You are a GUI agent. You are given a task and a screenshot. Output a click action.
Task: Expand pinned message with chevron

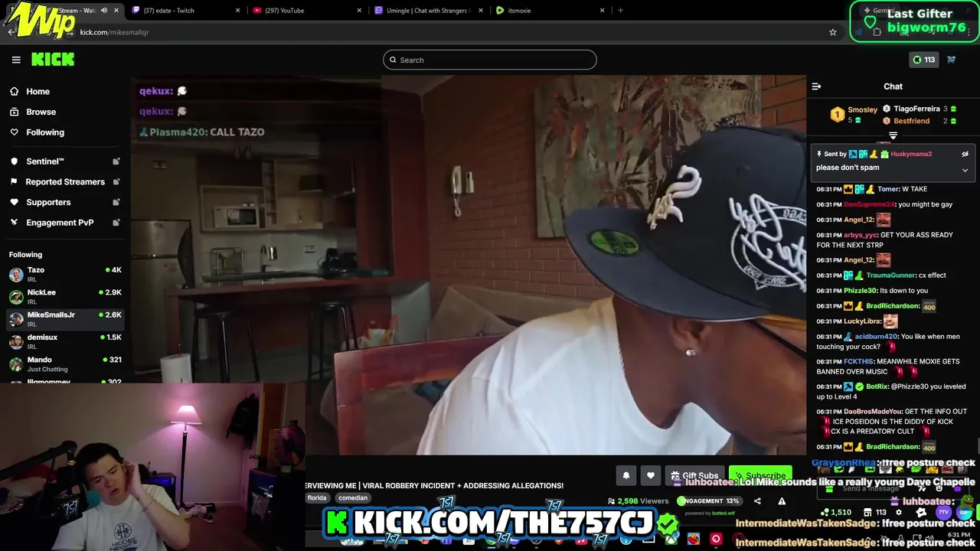tap(965, 170)
